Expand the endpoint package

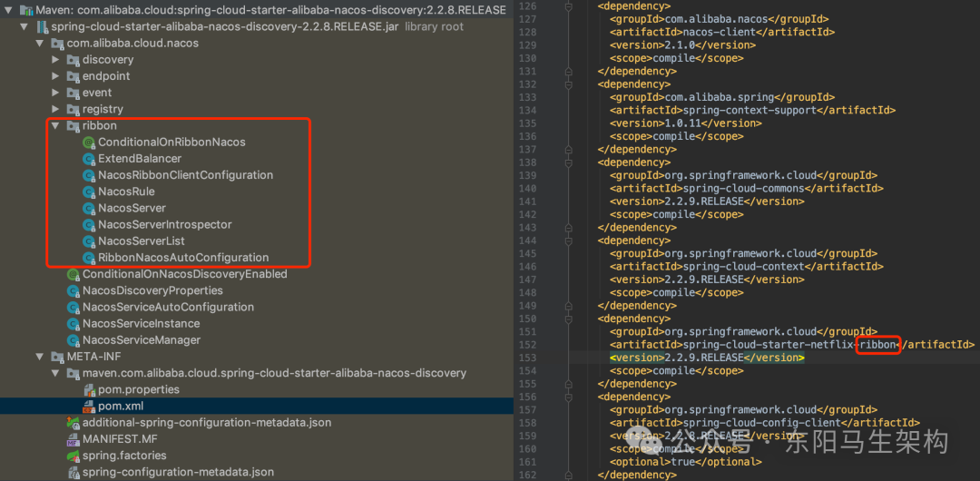[55, 75]
